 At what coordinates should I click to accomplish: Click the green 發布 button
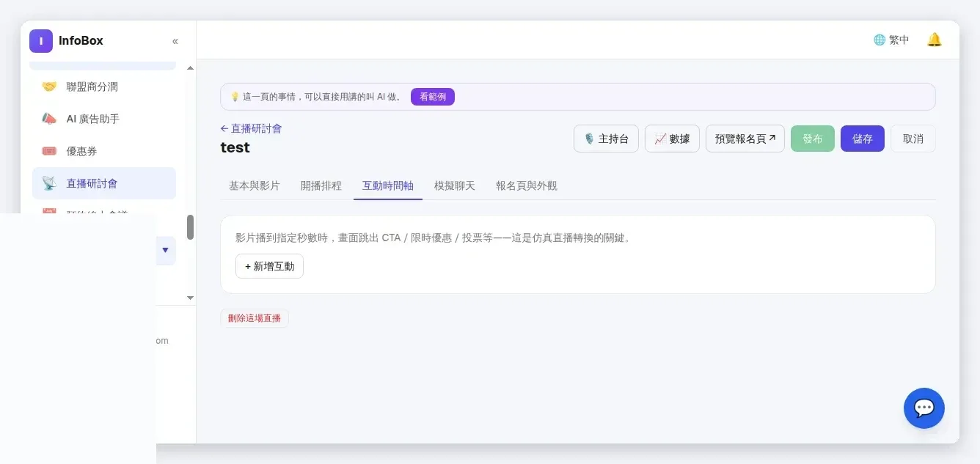pos(813,139)
